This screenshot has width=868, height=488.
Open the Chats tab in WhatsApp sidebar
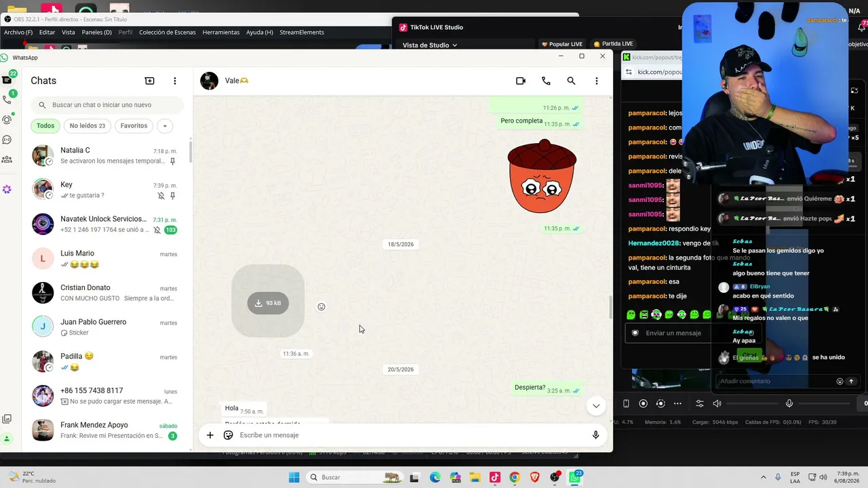click(x=7, y=80)
